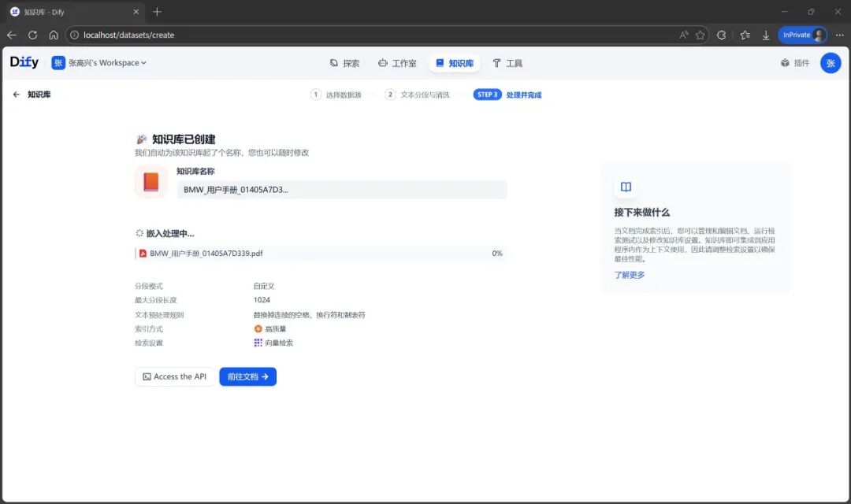The image size is (851, 504).
Task: Open the user avatar 张 menu
Action: pyautogui.click(x=831, y=63)
